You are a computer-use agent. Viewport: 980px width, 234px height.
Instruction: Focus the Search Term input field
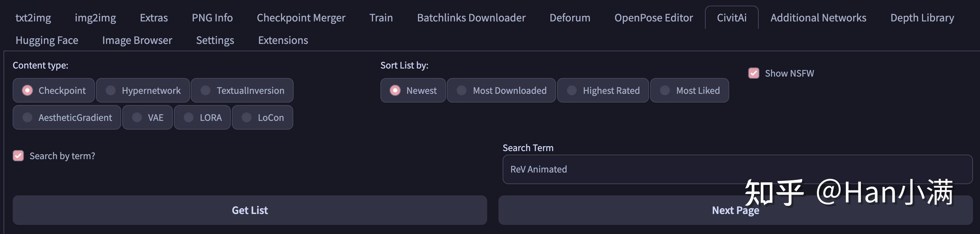point(738,169)
